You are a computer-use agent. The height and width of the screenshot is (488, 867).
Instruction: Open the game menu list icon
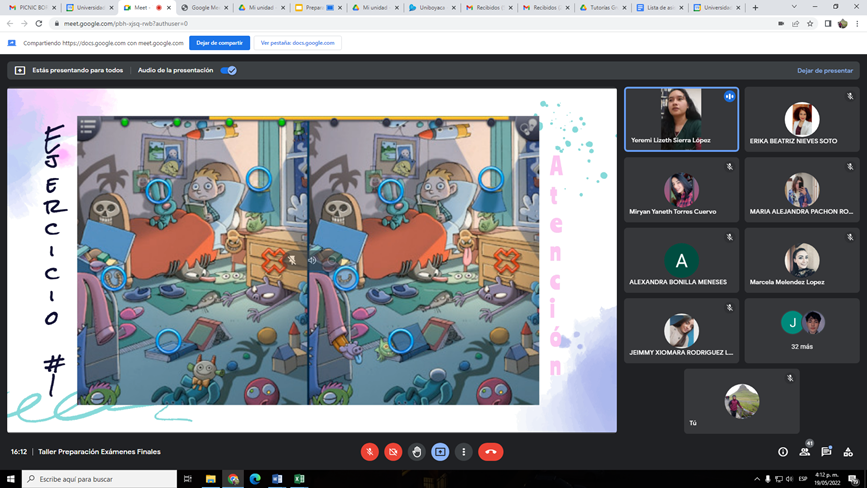tap(88, 126)
